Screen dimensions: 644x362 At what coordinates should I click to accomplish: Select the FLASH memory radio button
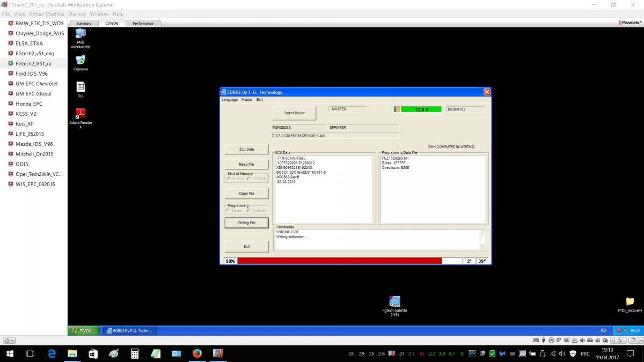point(229,179)
